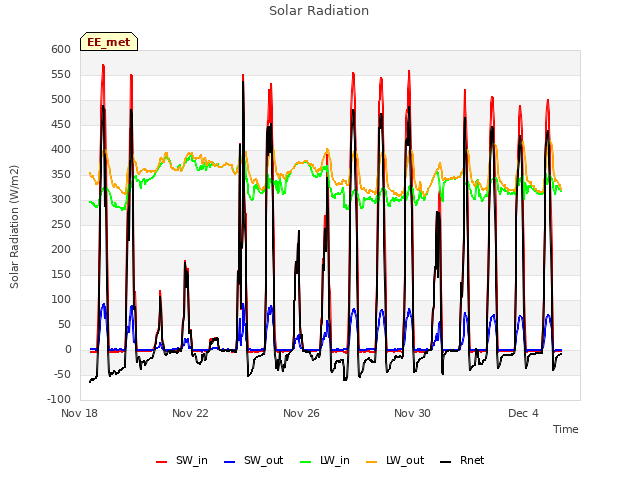This screenshot has height=480, width=640.
Task: Click the 350 y-axis tick label
Action: pos(61,175)
